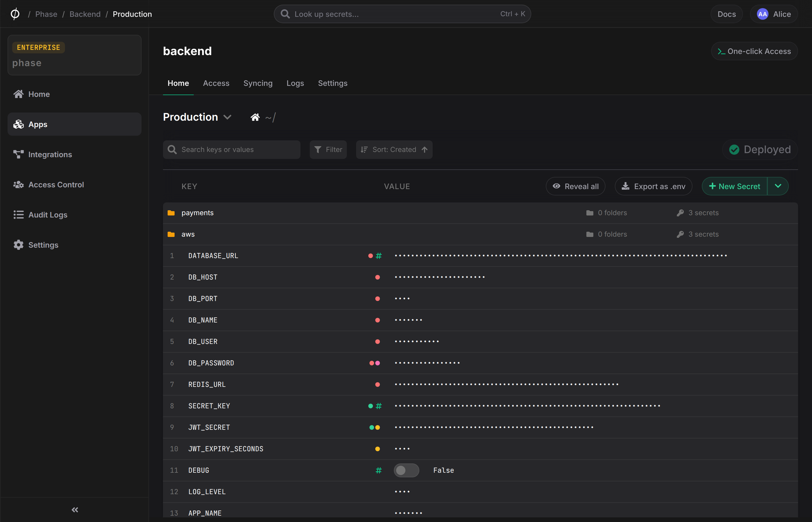
Task: Focus the Search keys or values field
Action: click(x=231, y=149)
